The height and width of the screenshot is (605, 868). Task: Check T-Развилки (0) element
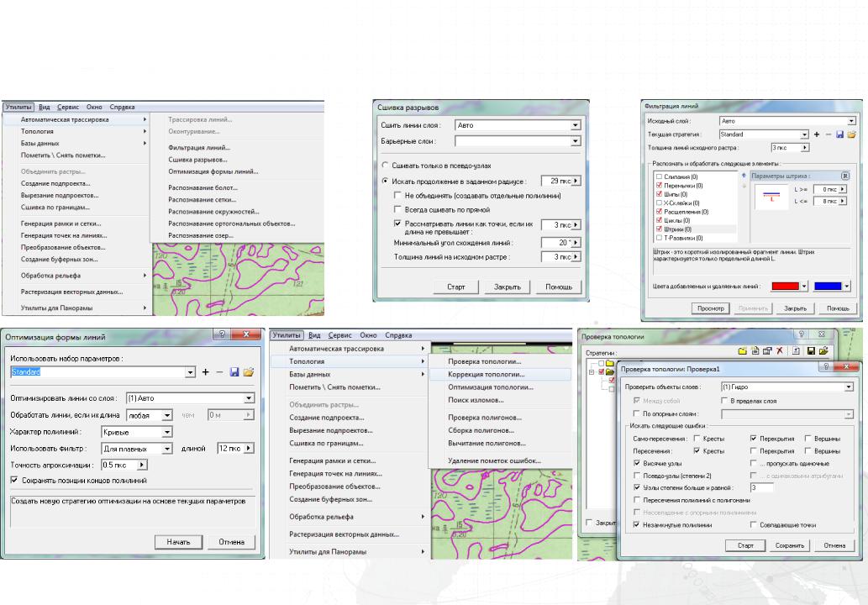pyautogui.click(x=659, y=238)
